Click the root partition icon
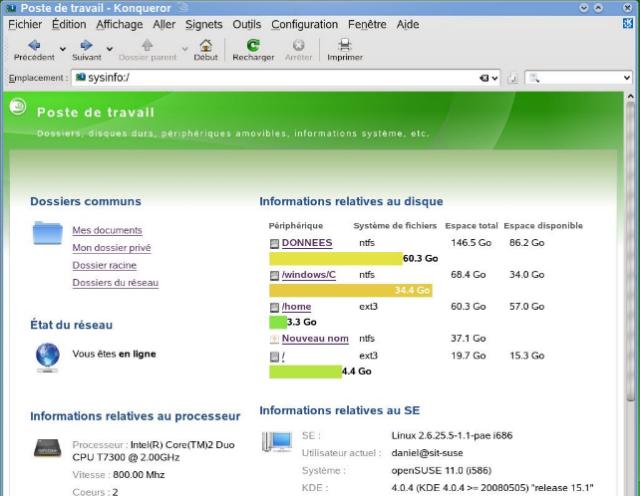This screenshot has width=640, height=496. 274,357
